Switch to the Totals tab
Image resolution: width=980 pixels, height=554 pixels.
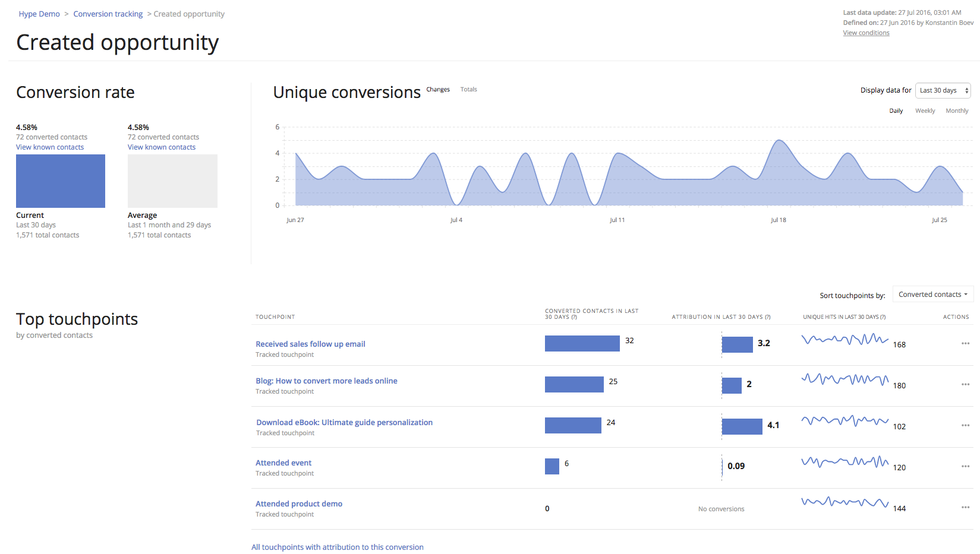tap(468, 90)
